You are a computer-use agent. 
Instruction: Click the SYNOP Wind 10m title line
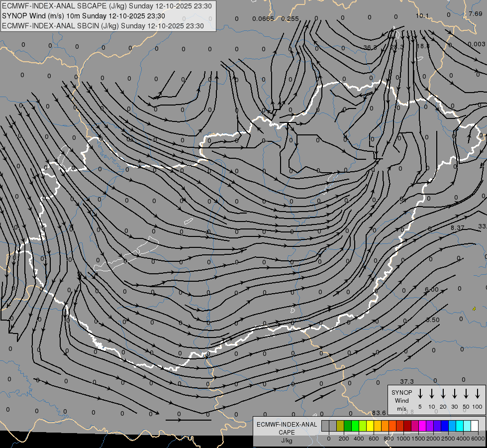(83, 16)
